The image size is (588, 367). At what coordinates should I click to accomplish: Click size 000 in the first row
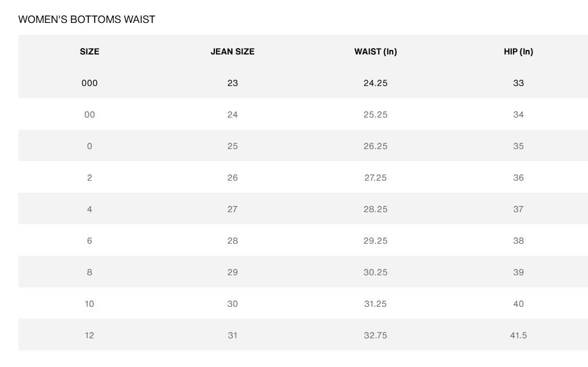(89, 83)
